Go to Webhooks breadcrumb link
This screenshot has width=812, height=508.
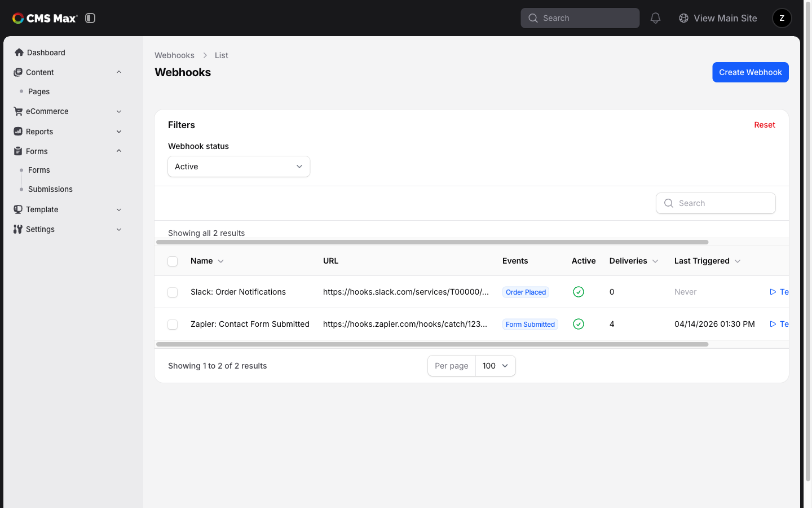click(x=174, y=55)
